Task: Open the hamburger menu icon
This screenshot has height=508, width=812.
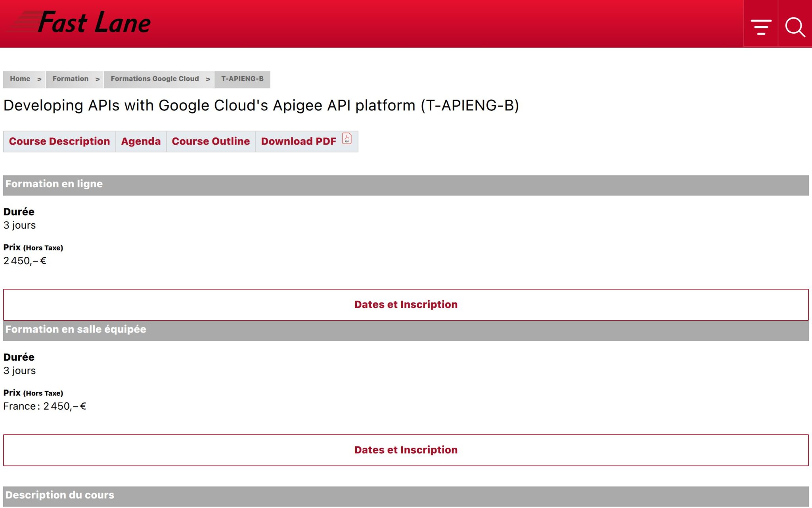Action: tap(761, 27)
